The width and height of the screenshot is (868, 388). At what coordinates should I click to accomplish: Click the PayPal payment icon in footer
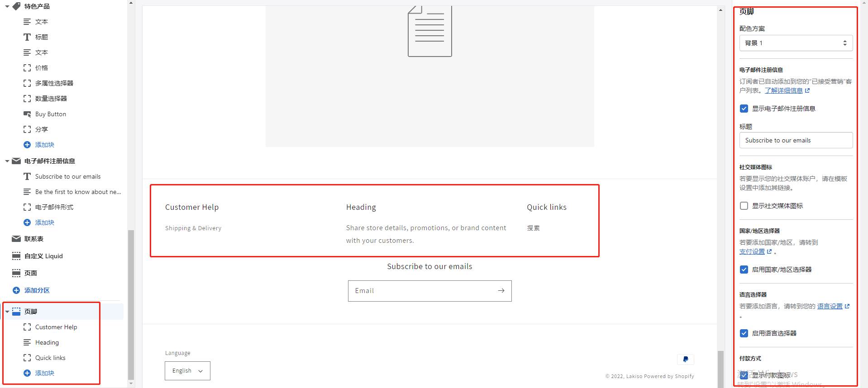pyautogui.click(x=686, y=360)
